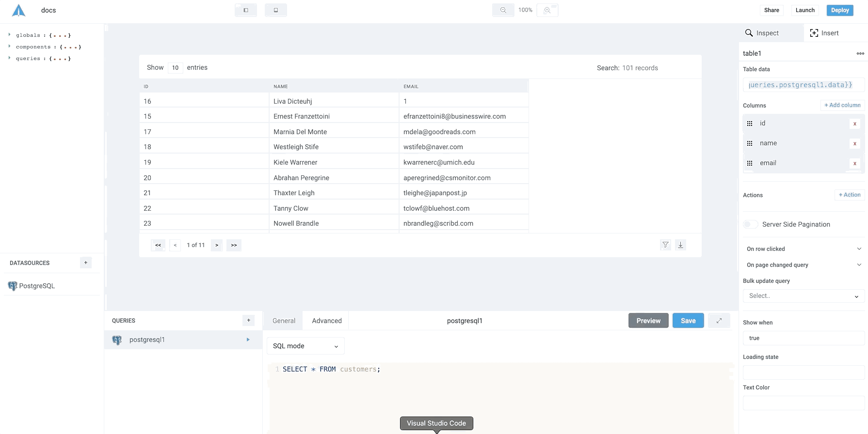
Task: Run postgresql1 query with play icon
Action: (x=248, y=340)
